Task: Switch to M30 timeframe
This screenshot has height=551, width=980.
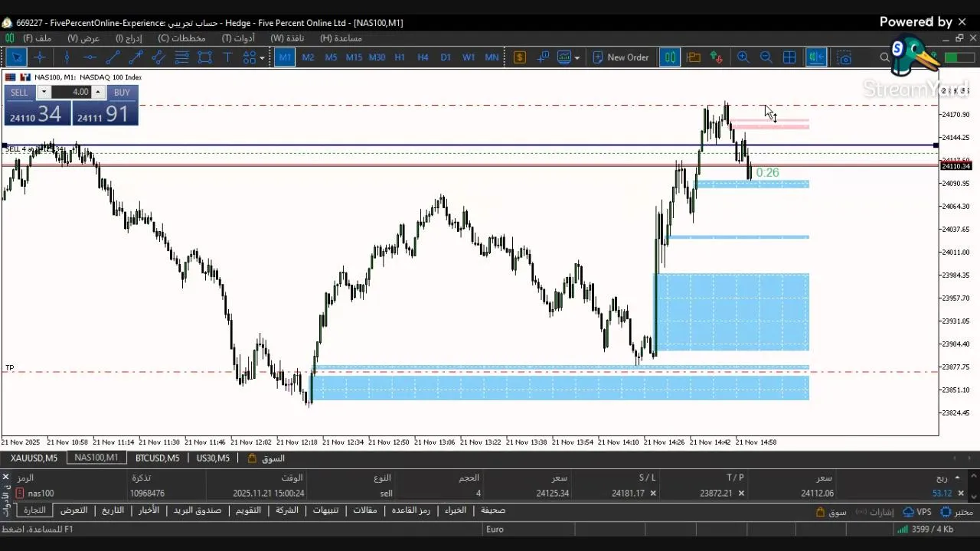Action: coord(377,57)
